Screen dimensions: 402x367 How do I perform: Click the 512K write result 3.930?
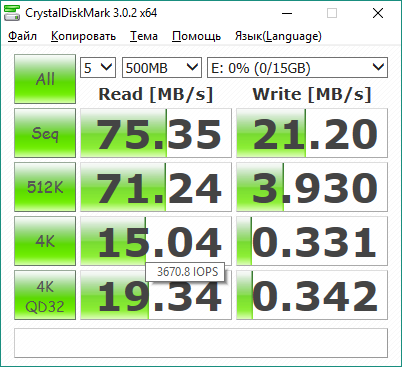click(x=312, y=187)
